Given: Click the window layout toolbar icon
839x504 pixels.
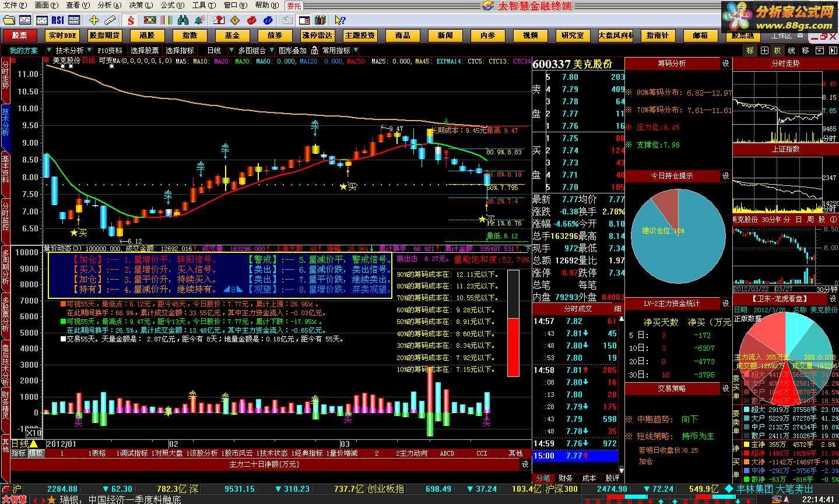Looking at the screenshot, I should (304, 20).
